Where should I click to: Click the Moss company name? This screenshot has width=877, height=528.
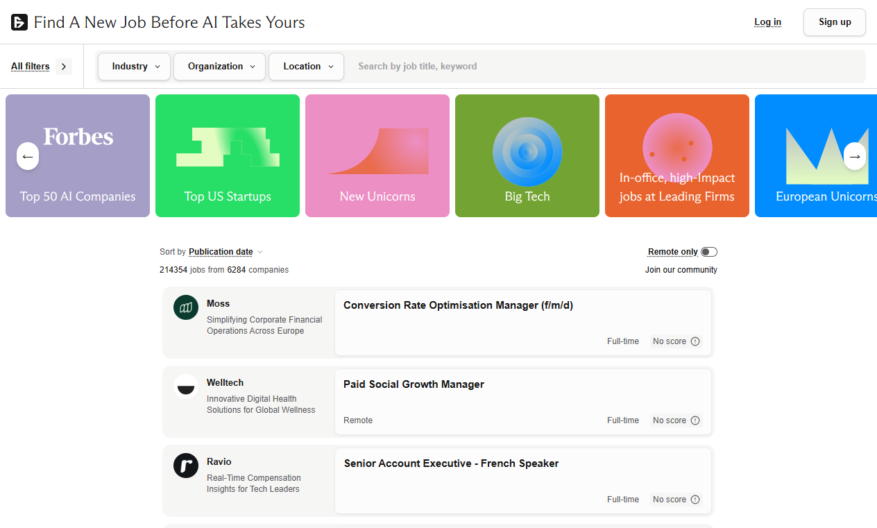coord(218,304)
